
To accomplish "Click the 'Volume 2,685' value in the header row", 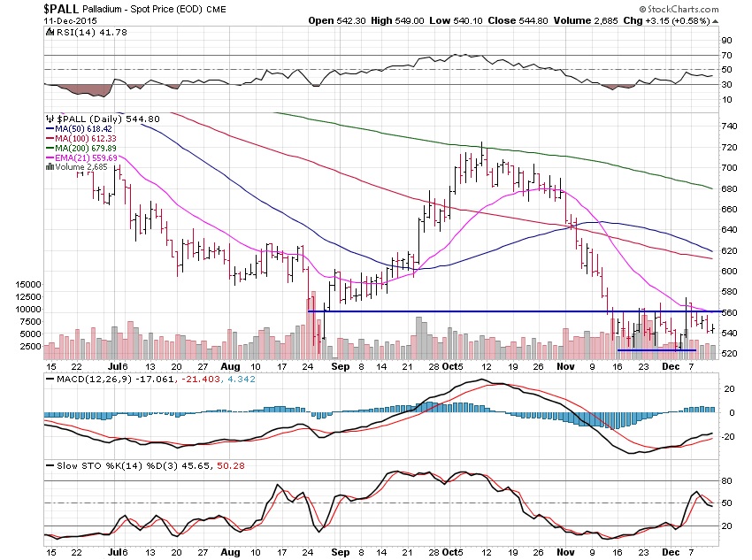I will tap(586, 20).
